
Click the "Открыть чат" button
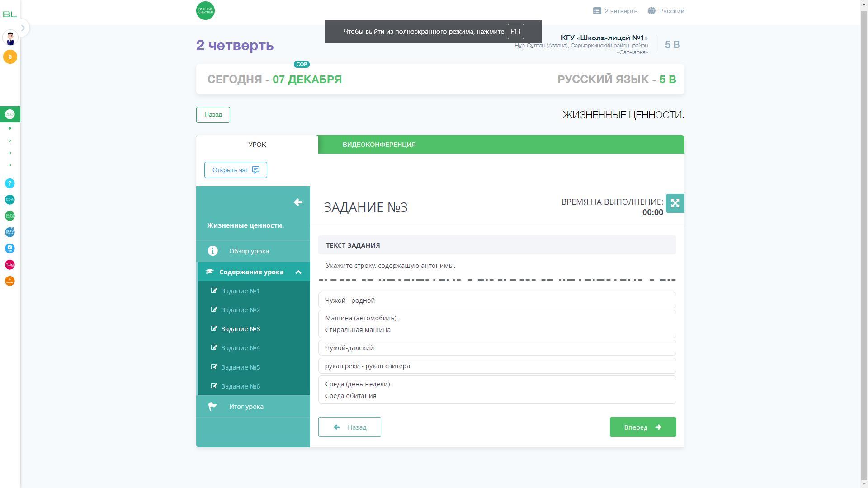236,170
